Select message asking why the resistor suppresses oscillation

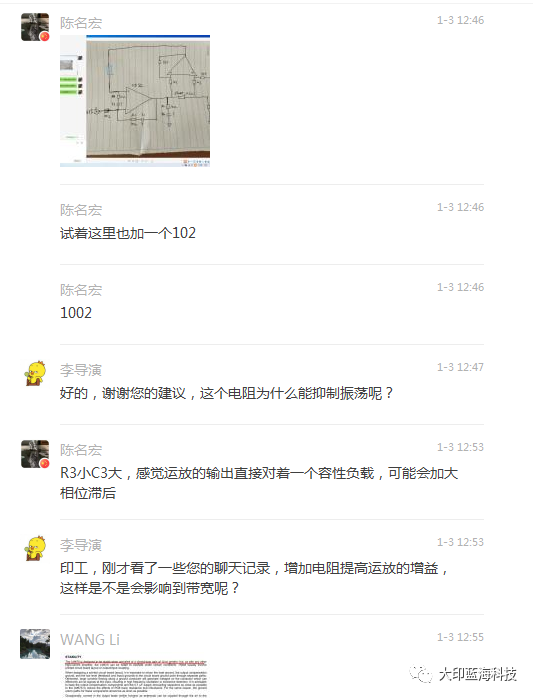click(x=227, y=393)
